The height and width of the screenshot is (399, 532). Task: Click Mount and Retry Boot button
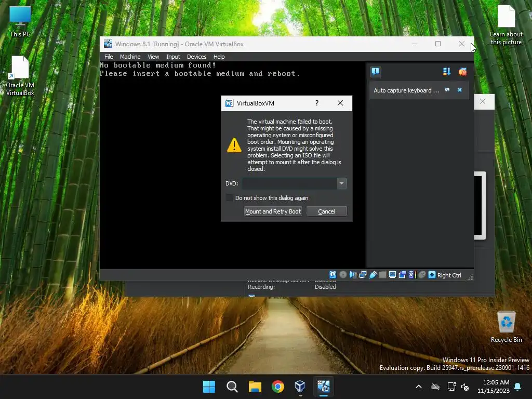point(273,211)
